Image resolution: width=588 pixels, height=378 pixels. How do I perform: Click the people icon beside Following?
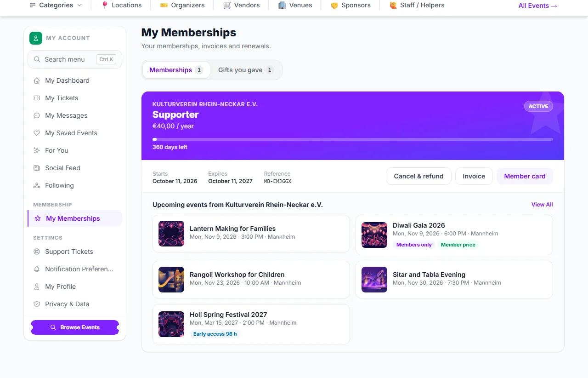point(37,185)
